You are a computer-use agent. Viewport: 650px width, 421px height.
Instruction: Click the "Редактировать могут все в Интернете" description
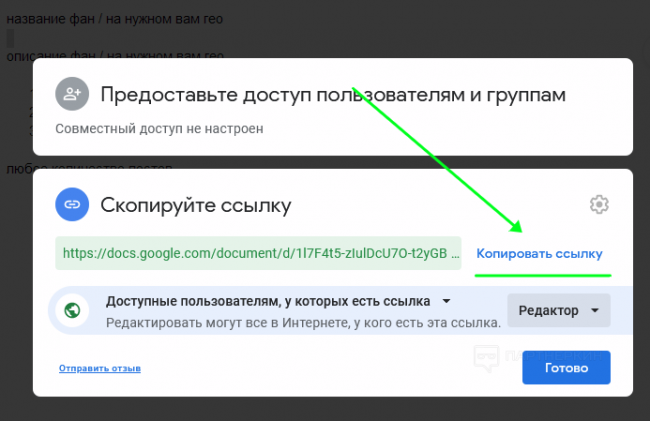coord(303,322)
